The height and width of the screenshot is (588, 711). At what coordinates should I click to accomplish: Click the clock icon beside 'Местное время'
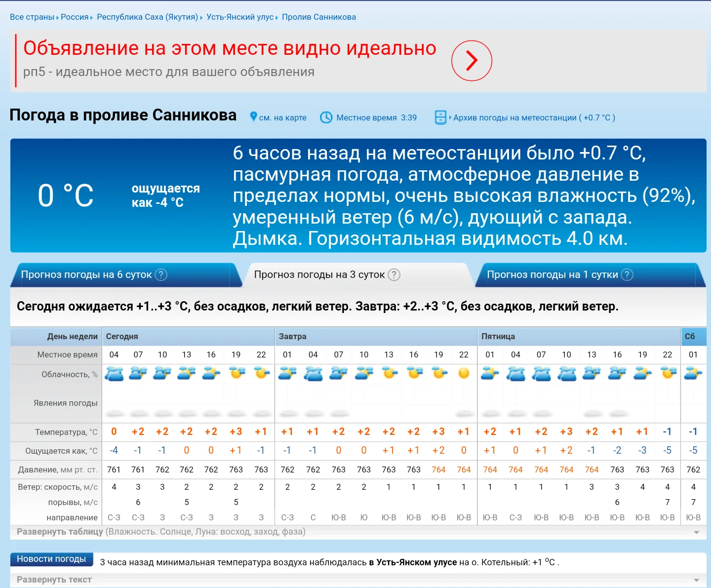pos(326,118)
